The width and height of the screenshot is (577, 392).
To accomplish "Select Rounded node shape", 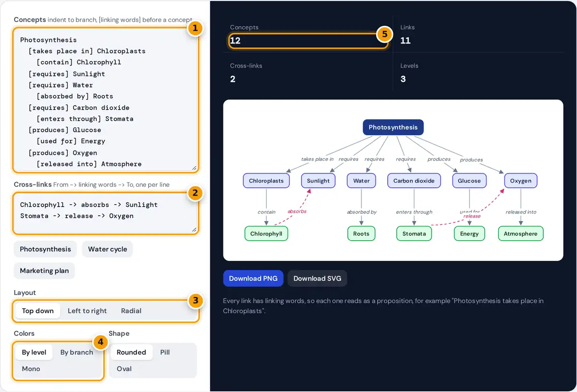I will (x=131, y=352).
